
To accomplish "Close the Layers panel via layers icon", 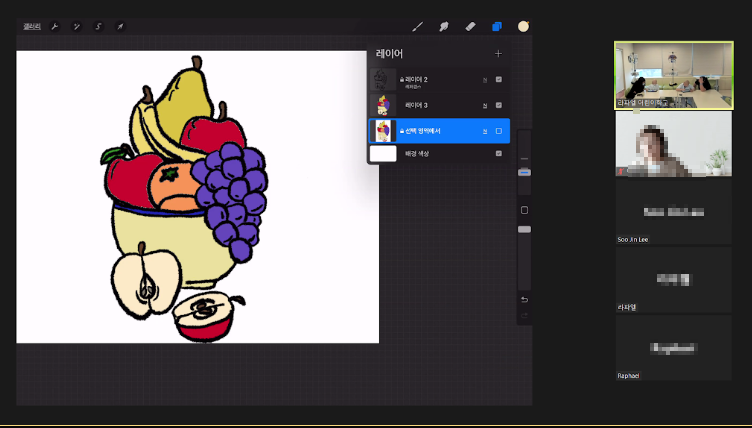I will click(x=497, y=26).
